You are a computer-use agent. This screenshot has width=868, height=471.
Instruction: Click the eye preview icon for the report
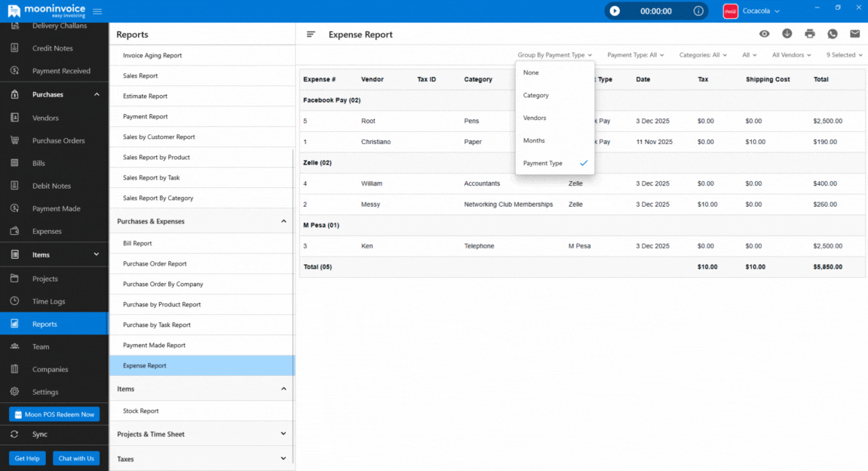point(764,34)
